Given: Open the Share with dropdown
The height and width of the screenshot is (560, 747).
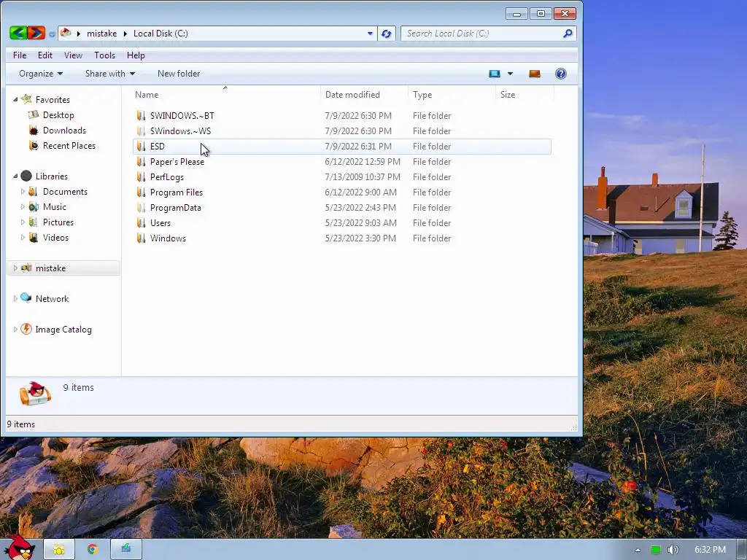Looking at the screenshot, I should click(110, 74).
